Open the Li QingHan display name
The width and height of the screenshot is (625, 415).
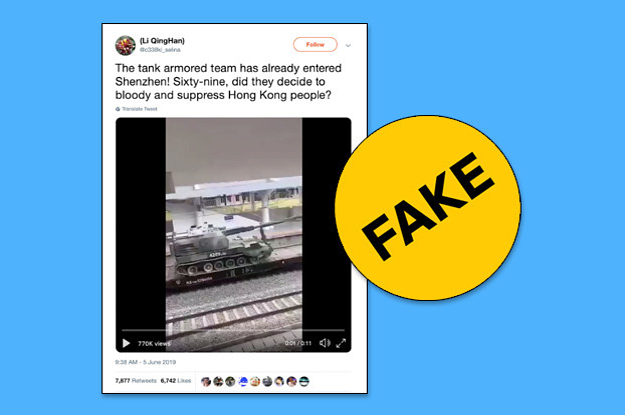[x=162, y=41]
